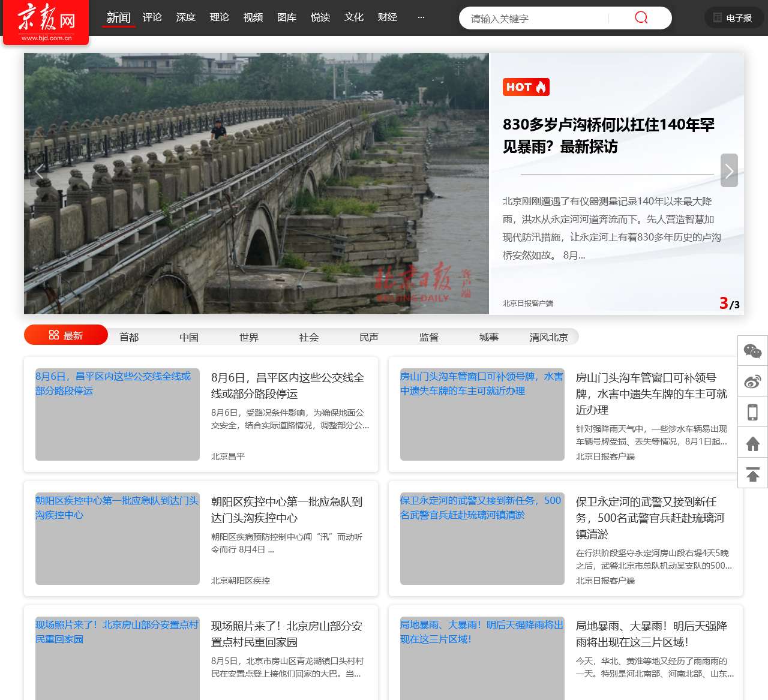Viewport: 768px width, 700px height.
Task: Click the carousel previous chevron
Action: (x=39, y=172)
